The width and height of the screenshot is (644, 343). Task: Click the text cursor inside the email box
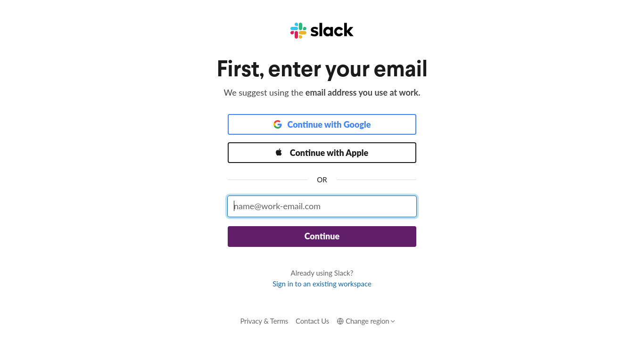(x=234, y=206)
